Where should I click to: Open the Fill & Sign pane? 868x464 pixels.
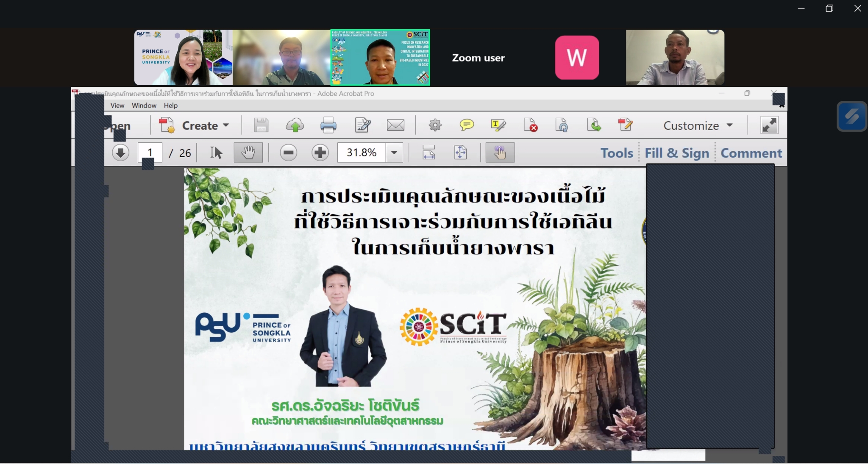coord(677,153)
